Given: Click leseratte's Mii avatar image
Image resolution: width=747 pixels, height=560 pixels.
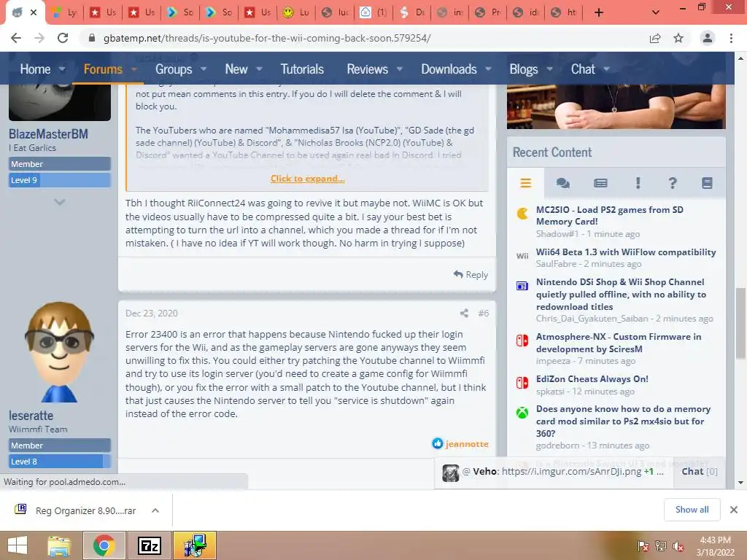Looking at the screenshot, I should tap(59, 352).
